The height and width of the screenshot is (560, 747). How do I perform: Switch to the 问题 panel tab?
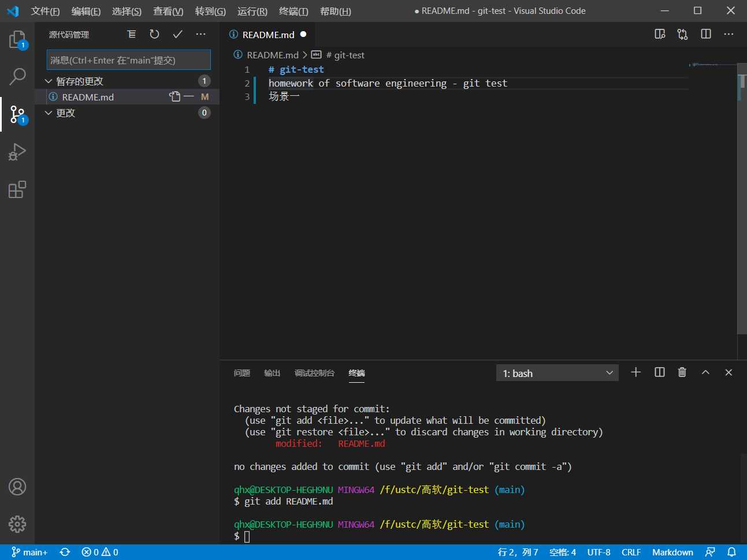click(242, 373)
